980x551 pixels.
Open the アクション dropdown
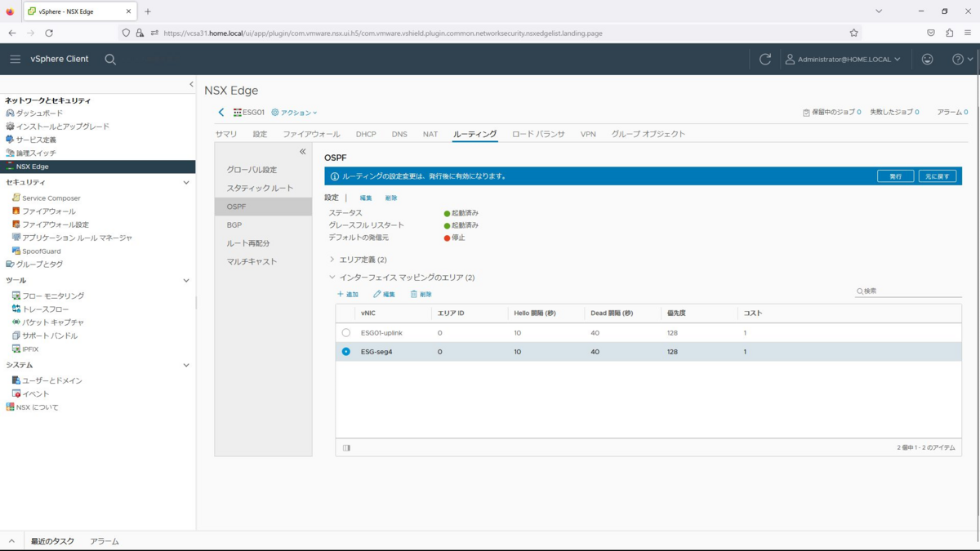point(294,113)
